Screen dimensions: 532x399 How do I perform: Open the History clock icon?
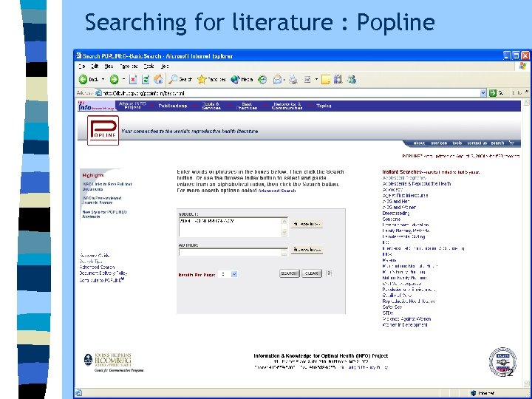pyautogui.click(x=262, y=79)
